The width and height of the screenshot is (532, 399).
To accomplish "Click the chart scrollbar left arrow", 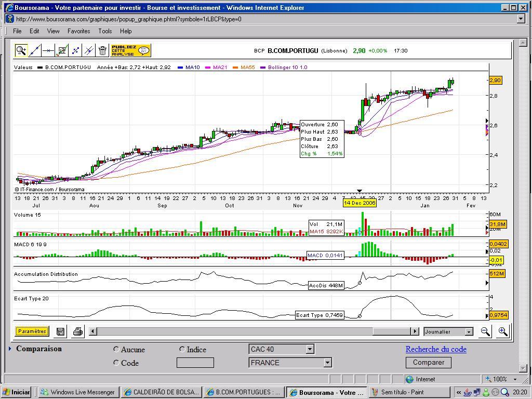I will point(93,331).
